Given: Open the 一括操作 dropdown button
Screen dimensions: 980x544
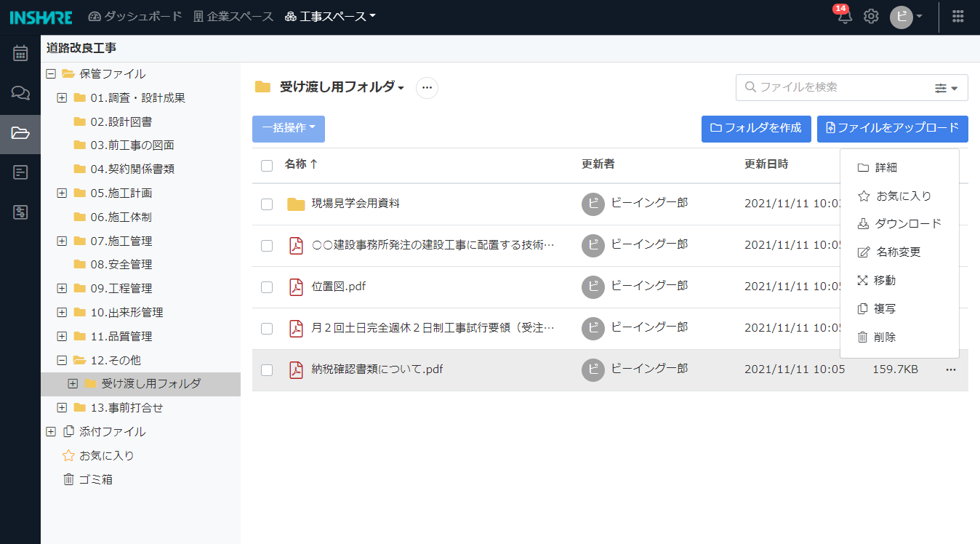Looking at the screenshot, I should click(x=289, y=129).
